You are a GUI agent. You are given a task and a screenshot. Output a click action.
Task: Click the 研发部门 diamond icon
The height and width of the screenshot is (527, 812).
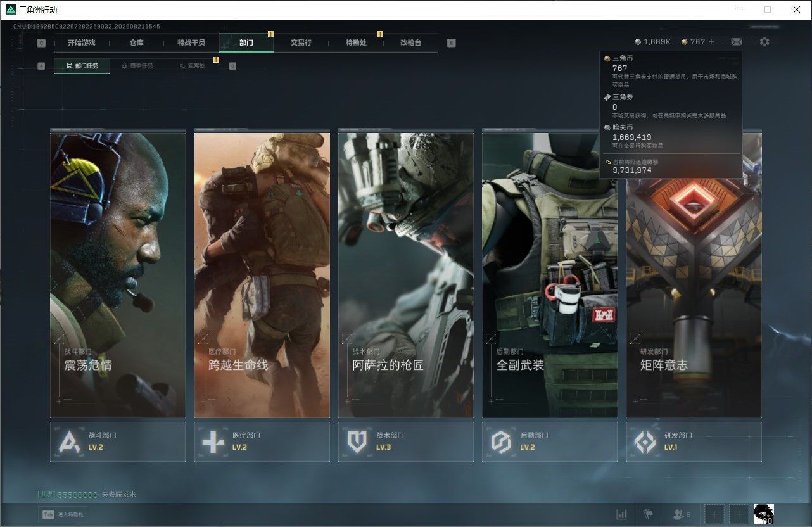pyautogui.click(x=645, y=441)
